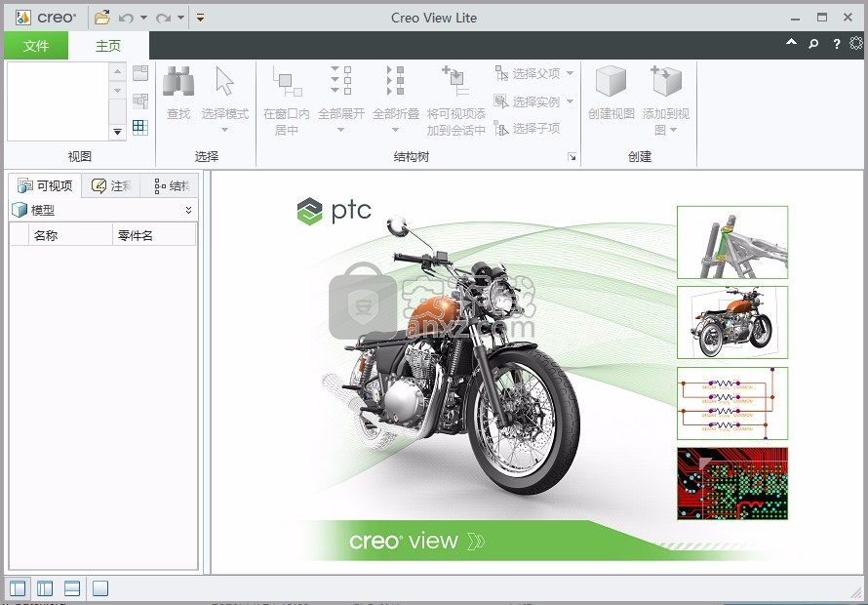The height and width of the screenshot is (605, 868).
Task: Click the 零件名 column header
Action: [154, 235]
